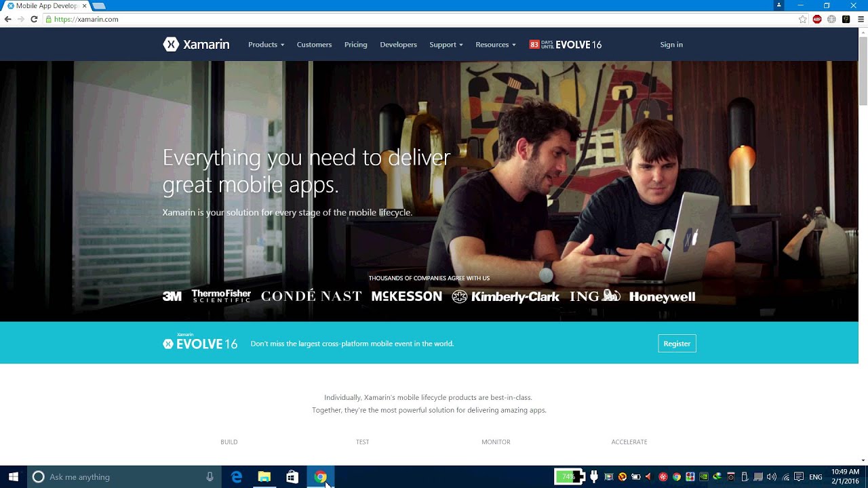Click the NVIDIA tray icon
868x488 pixels.
pos(703,477)
